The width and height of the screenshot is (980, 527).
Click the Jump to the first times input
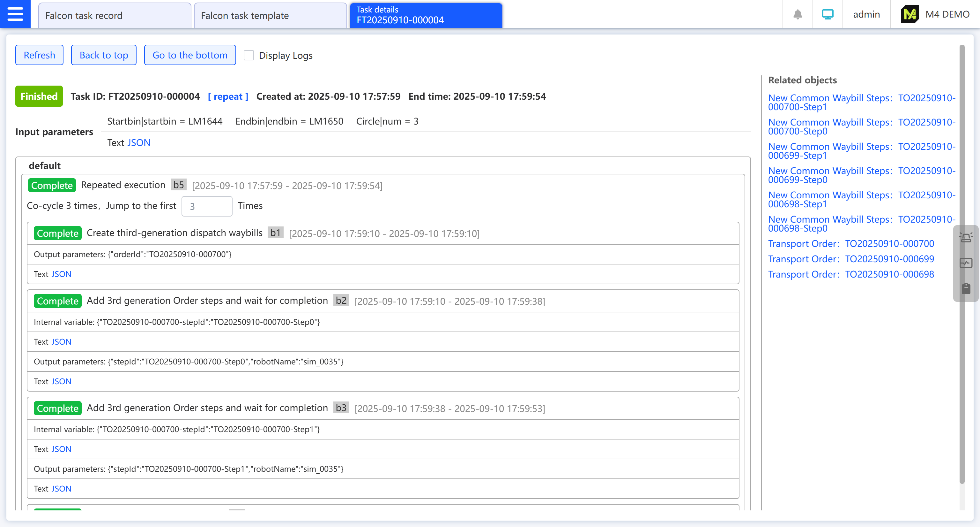[207, 206]
